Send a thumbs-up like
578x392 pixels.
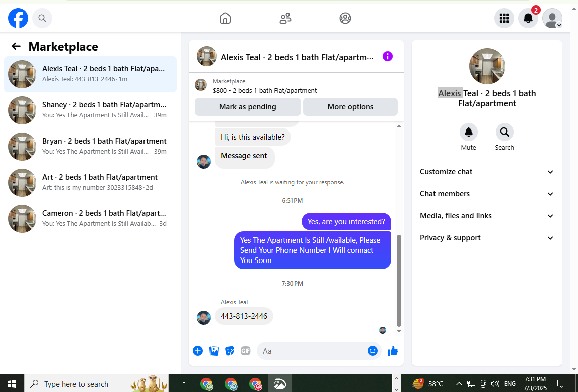tap(393, 351)
